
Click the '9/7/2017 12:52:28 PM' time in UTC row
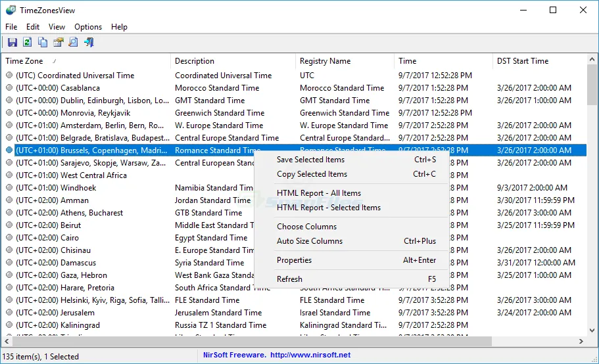pos(435,75)
